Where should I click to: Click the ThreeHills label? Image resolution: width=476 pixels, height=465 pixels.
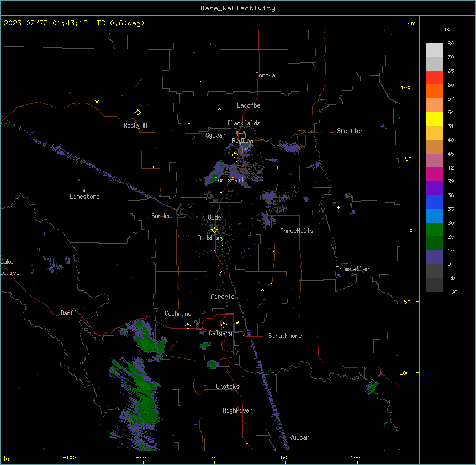(297, 231)
